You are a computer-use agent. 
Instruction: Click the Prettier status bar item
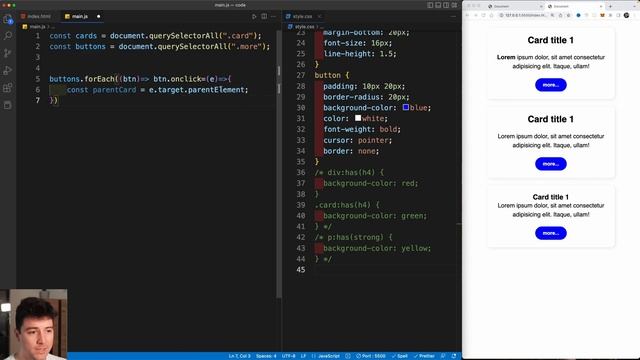click(424, 356)
